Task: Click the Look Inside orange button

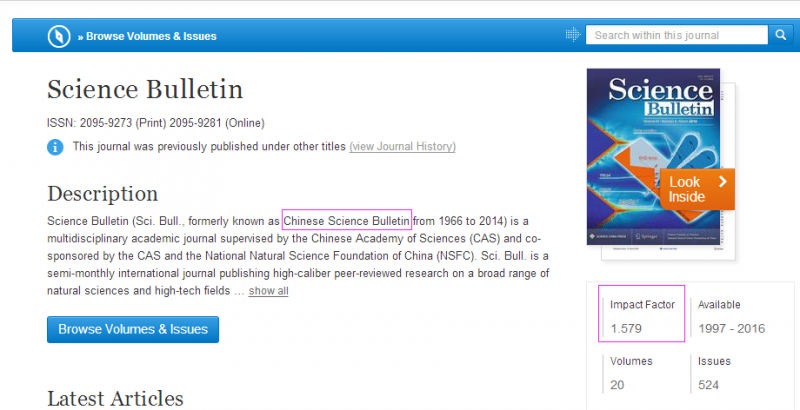Action: pyautogui.click(x=696, y=189)
